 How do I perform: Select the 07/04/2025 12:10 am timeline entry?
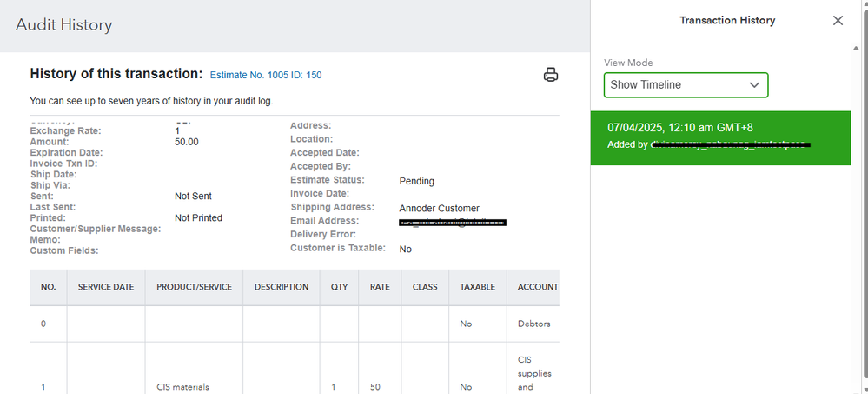coord(719,137)
